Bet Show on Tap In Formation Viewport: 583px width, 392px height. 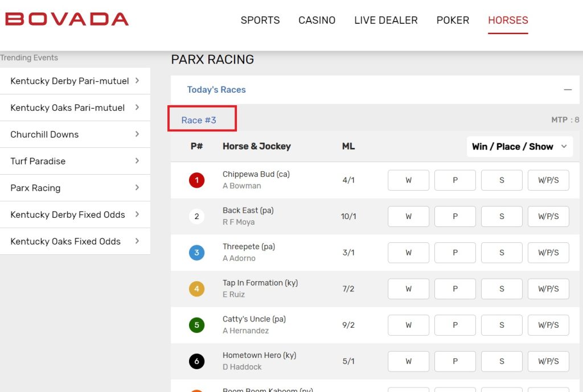point(502,288)
